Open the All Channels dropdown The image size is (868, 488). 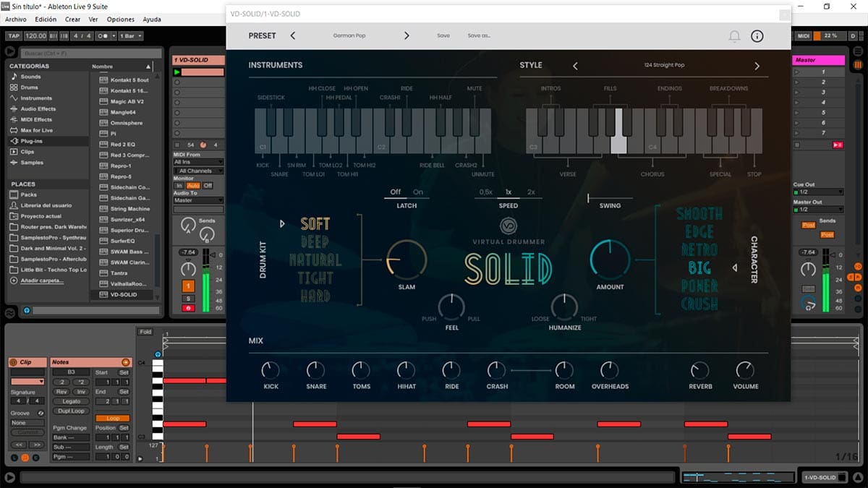pos(198,171)
